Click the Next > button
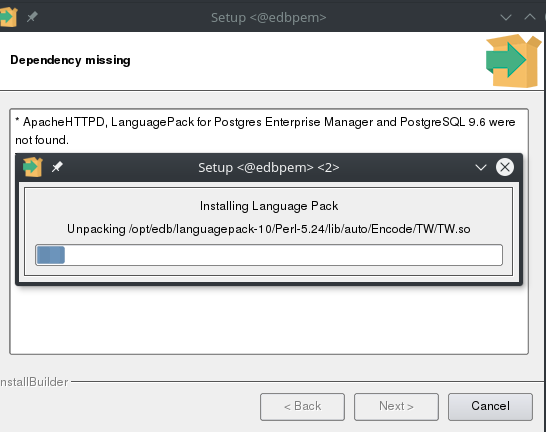546x432 pixels. click(396, 407)
